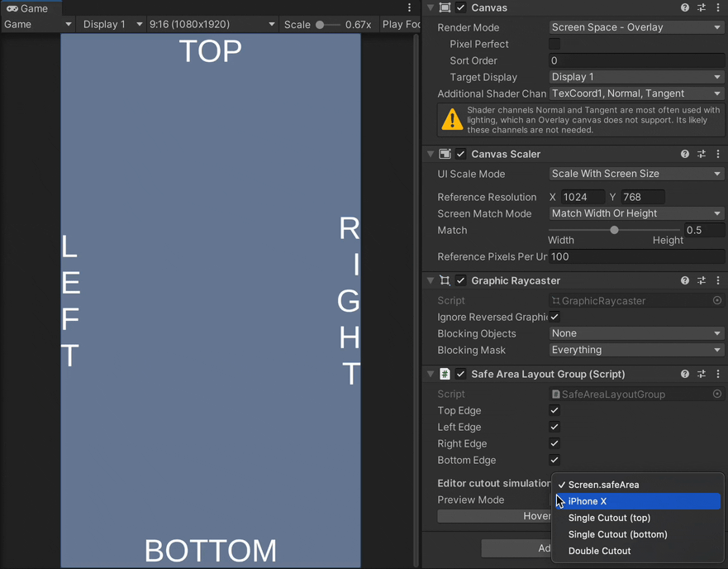Click the Canvas component icon

445,7
